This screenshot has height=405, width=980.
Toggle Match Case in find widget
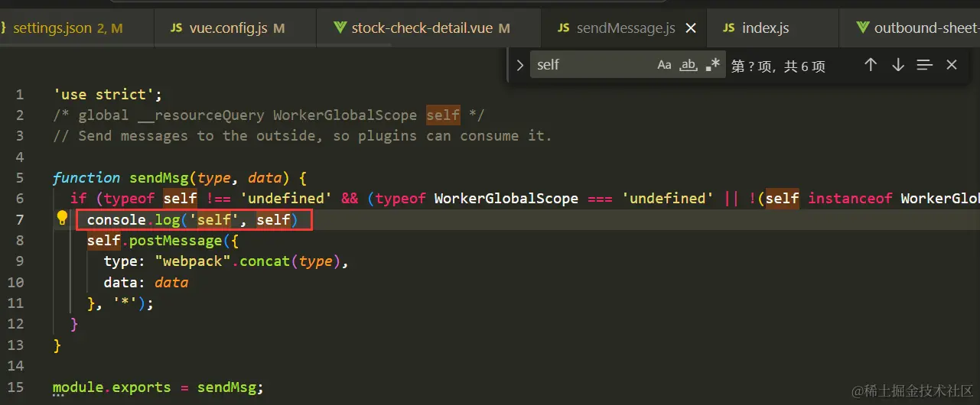click(664, 65)
